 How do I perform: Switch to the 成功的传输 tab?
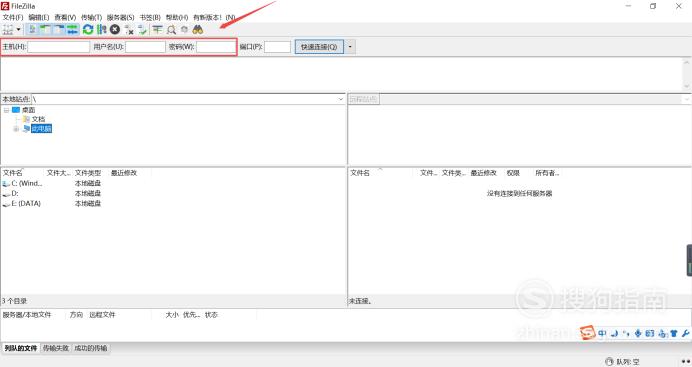coord(90,348)
